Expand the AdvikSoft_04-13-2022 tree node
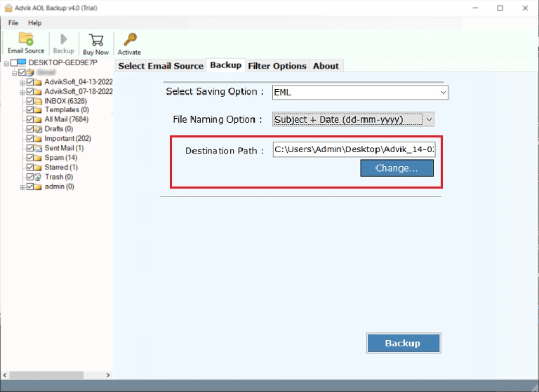The width and height of the screenshot is (539, 392). [x=22, y=83]
